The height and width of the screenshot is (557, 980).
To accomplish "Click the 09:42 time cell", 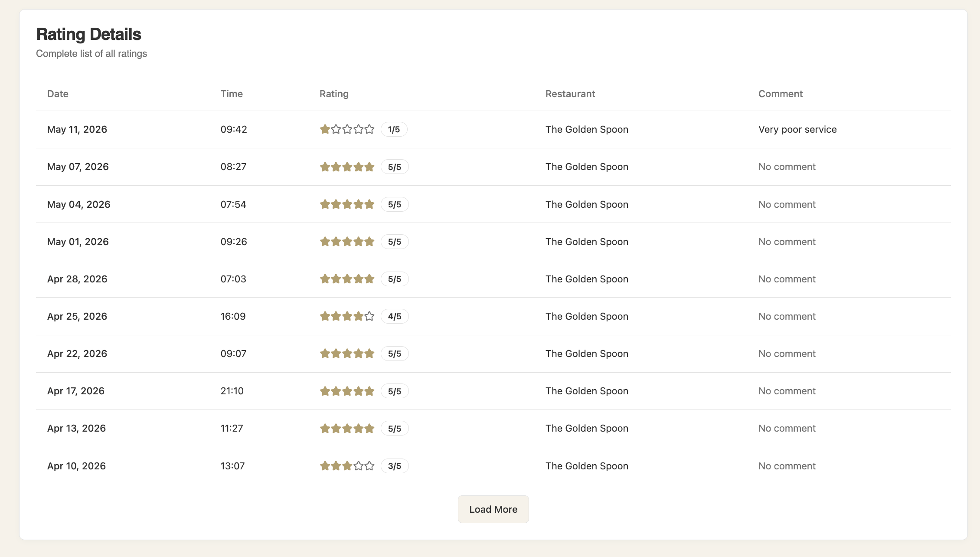I will [234, 129].
